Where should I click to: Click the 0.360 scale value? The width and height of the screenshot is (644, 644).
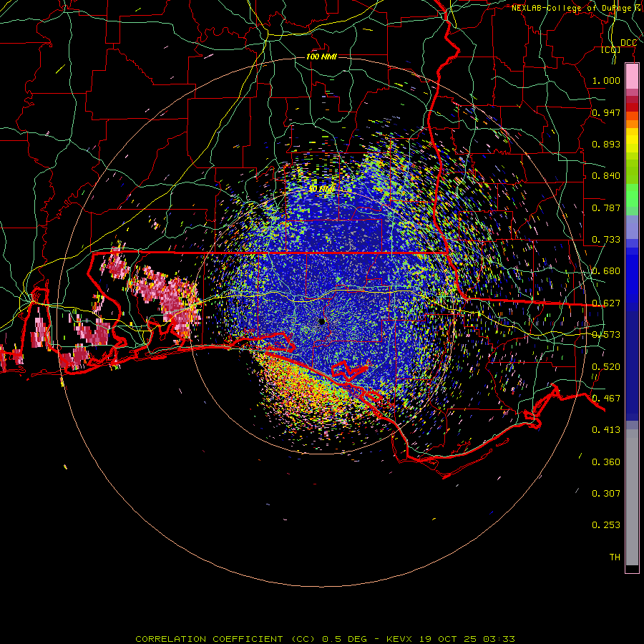[606, 462]
